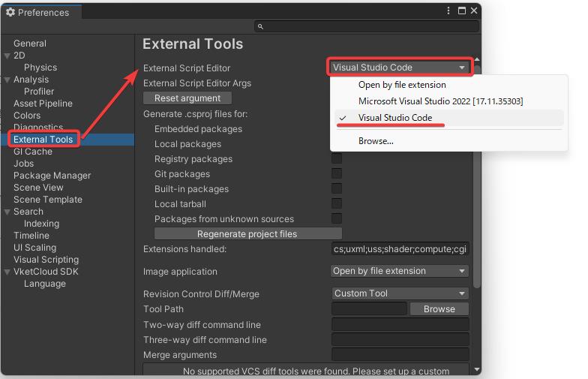The height and width of the screenshot is (379, 588).
Task: Enable Registry packages checkbox
Action: point(337,159)
